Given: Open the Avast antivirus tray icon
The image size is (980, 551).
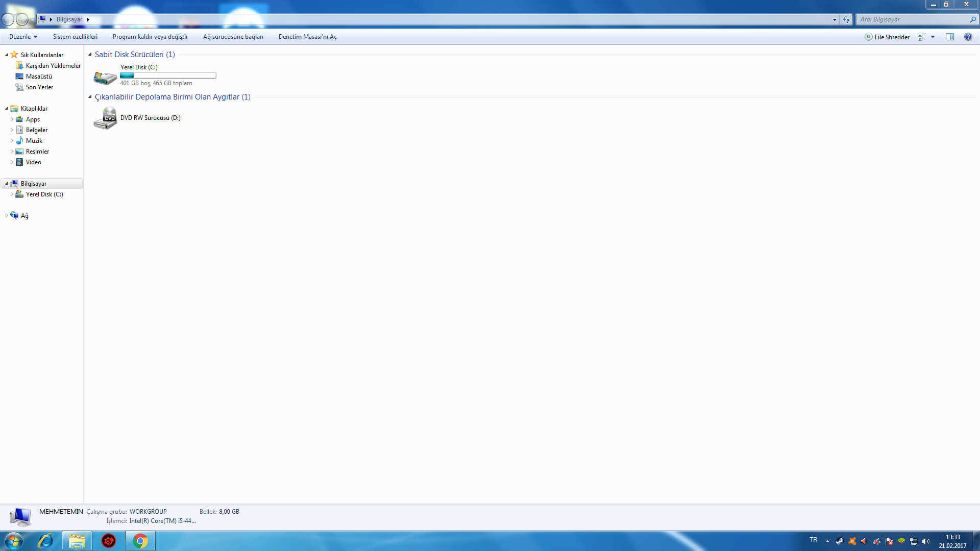Looking at the screenshot, I should pos(852,541).
